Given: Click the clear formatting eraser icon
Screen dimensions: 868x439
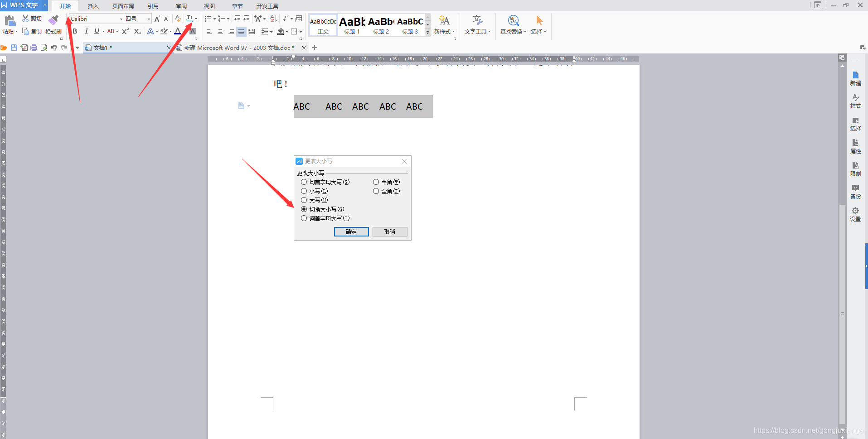Looking at the screenshot, I should click(x=178, y=19).
